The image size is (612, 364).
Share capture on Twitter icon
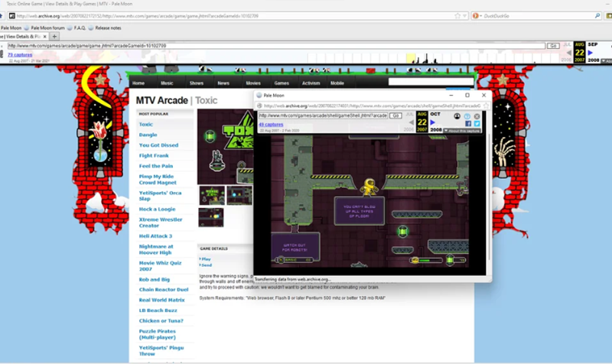(x=477, y=124)
